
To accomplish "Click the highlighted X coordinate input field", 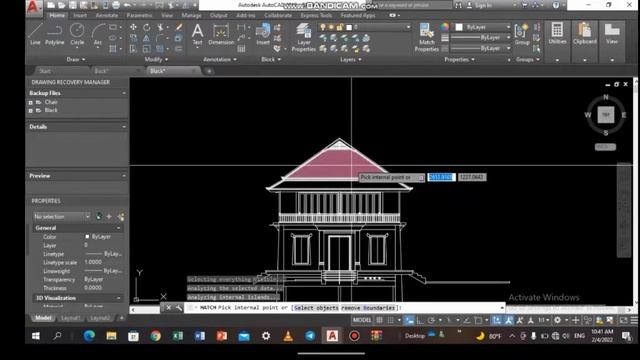I will [x=441, y=177].
